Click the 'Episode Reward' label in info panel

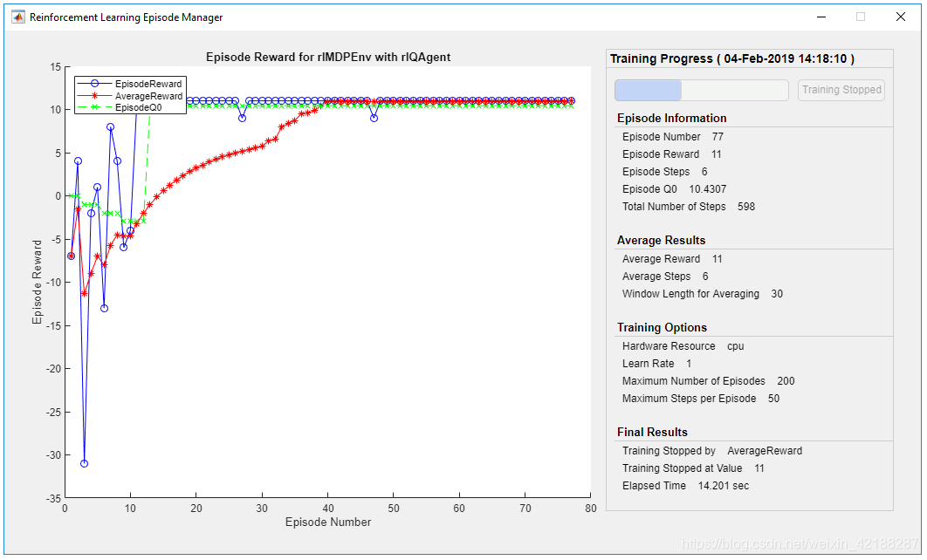pos(661,154)
